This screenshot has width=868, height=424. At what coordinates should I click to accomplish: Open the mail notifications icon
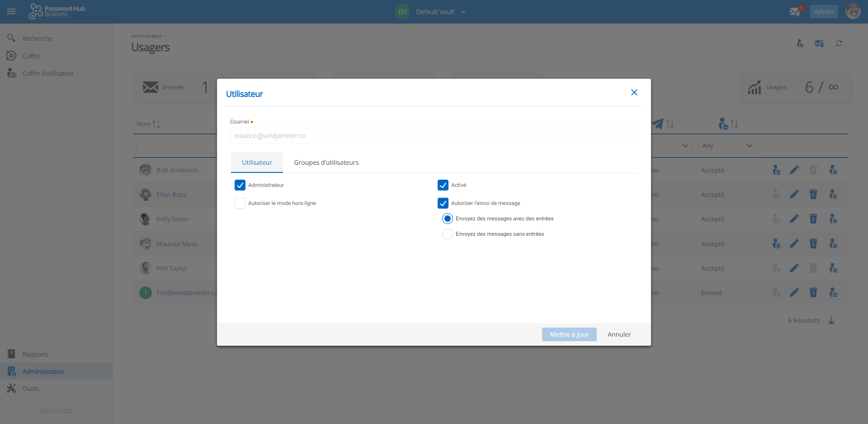pos(795,11)
